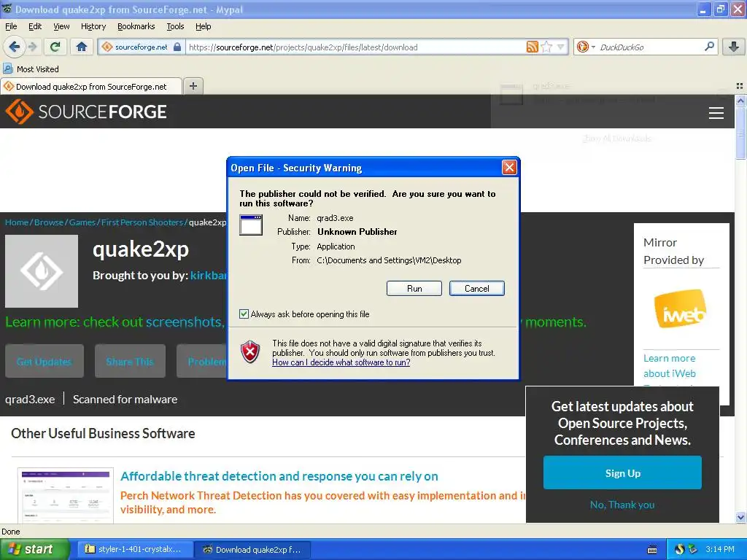
Task: Click the SourceForge flame logo
Action: point(19,112)
